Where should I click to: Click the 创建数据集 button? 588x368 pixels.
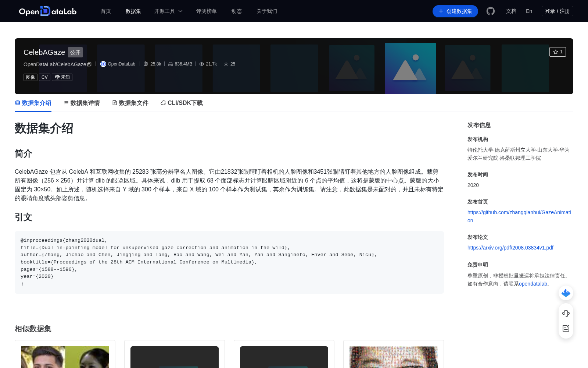455,11
